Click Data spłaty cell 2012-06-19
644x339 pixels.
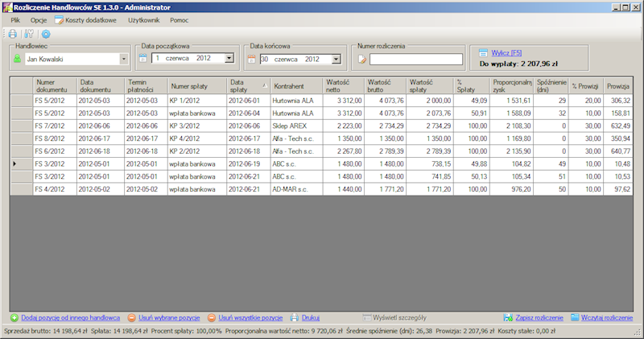tap(249, 164)
